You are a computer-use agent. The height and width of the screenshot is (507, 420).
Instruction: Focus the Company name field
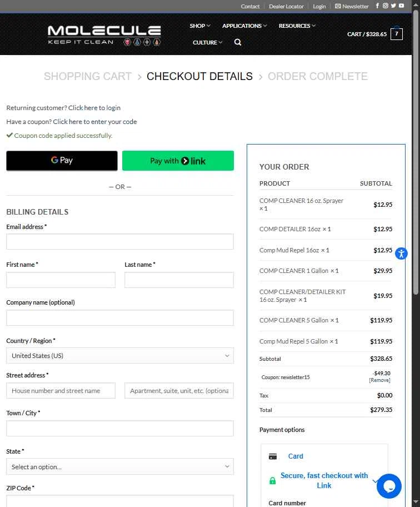[x=120, y=318]
